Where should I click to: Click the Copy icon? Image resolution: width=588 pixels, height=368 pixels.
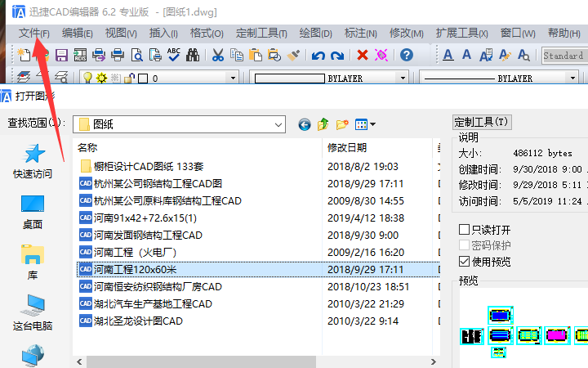[x=237, y=56]
